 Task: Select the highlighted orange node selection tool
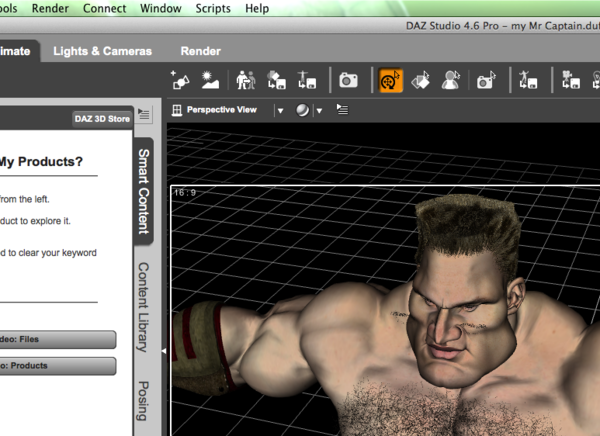[391, 80]
